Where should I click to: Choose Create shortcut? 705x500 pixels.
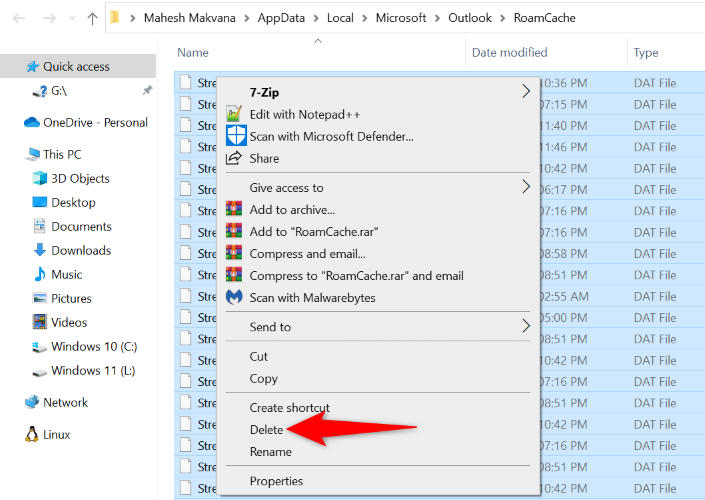(x=378, y=407)
